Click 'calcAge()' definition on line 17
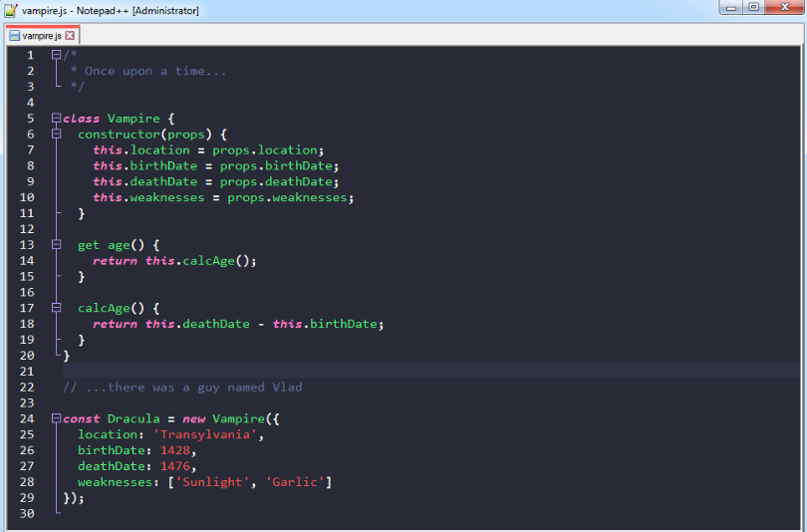This screenshot has height=532, width=807. click(x=112, y=308)
